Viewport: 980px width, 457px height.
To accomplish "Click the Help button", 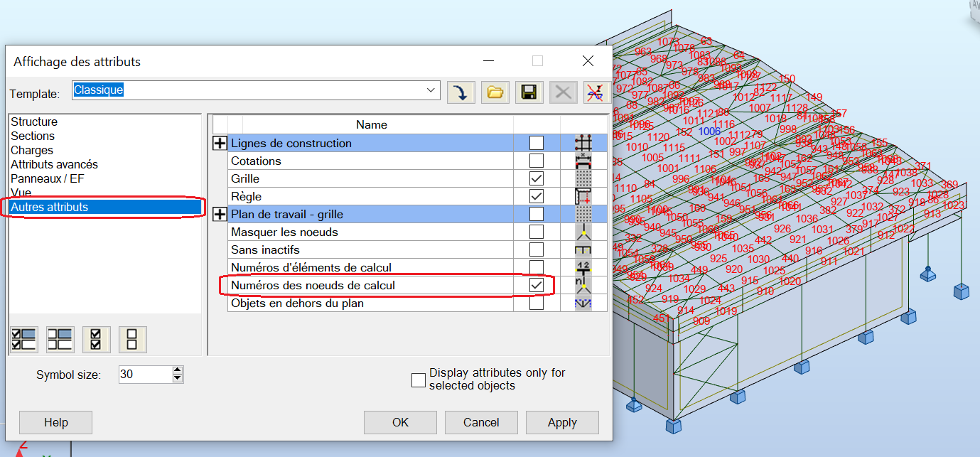I will pos(55,422).
